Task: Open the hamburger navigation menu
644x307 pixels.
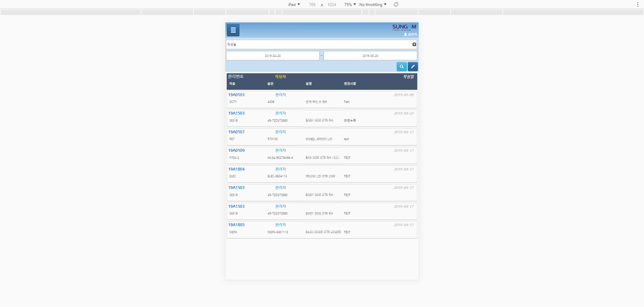Action: (x=233, y=30)
